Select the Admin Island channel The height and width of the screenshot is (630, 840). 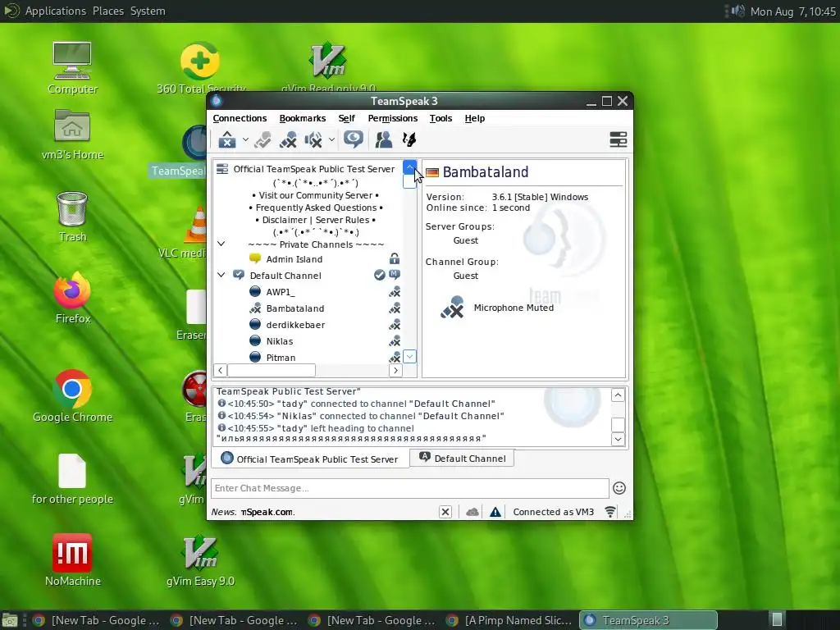pyautogui.click(x=294, y=259)
